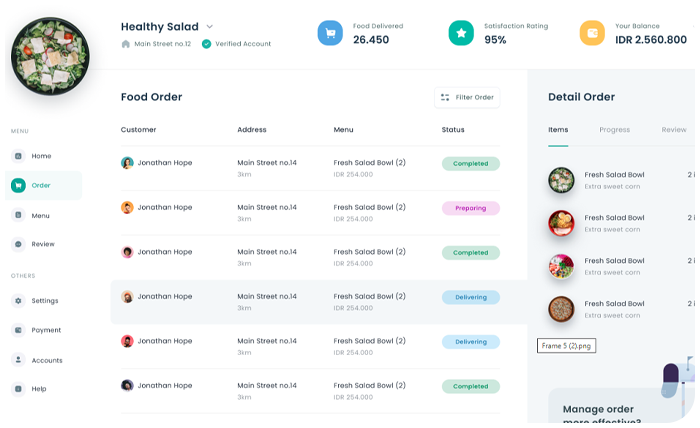Click the Food Delivered cart icon

(330, 33)
